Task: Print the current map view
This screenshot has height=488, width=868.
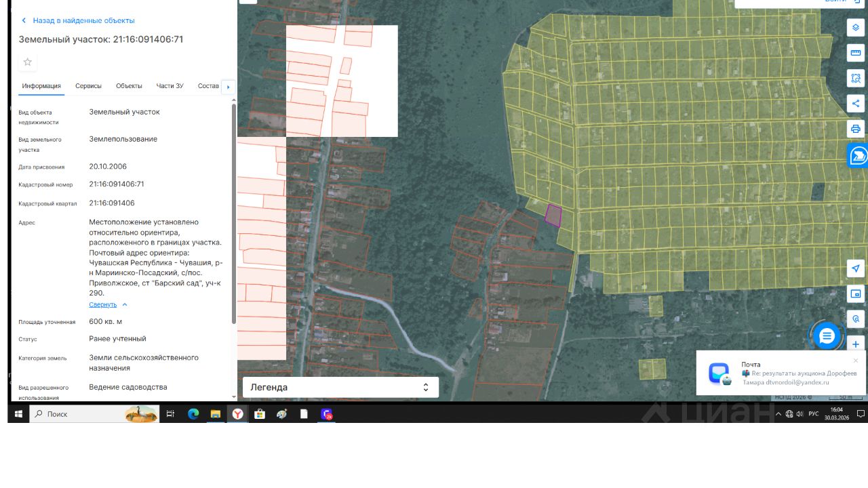Action: pyautogui.click(x=856, y=129)
